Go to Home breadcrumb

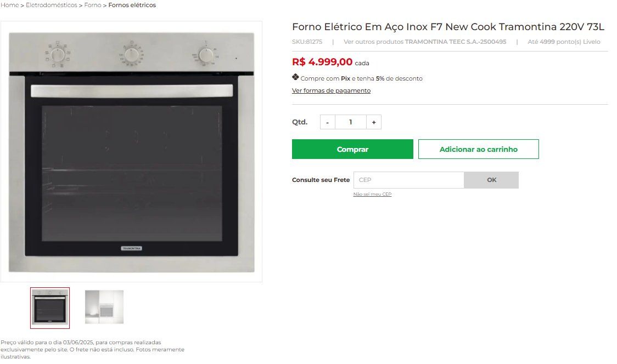coord(10,5)
